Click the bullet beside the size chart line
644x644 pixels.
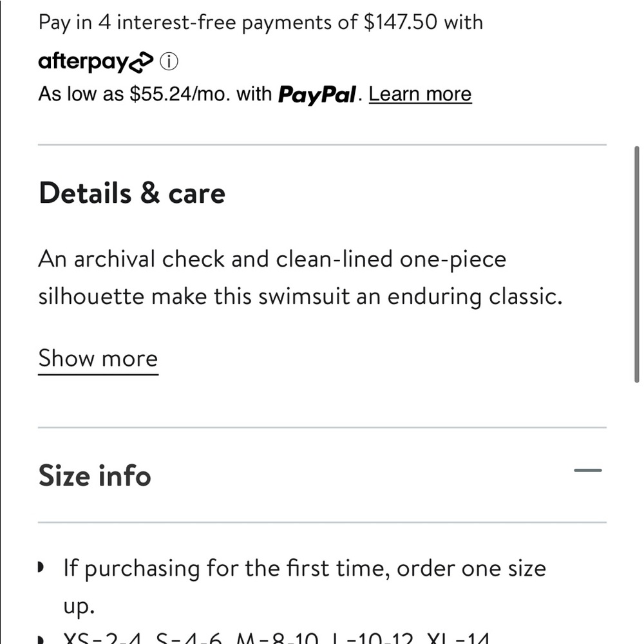[43, 639]
